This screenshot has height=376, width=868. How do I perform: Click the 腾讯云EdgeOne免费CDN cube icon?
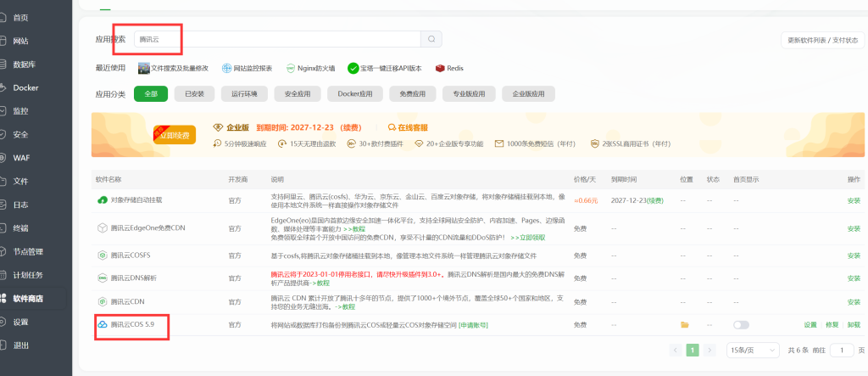click(103, 228)
